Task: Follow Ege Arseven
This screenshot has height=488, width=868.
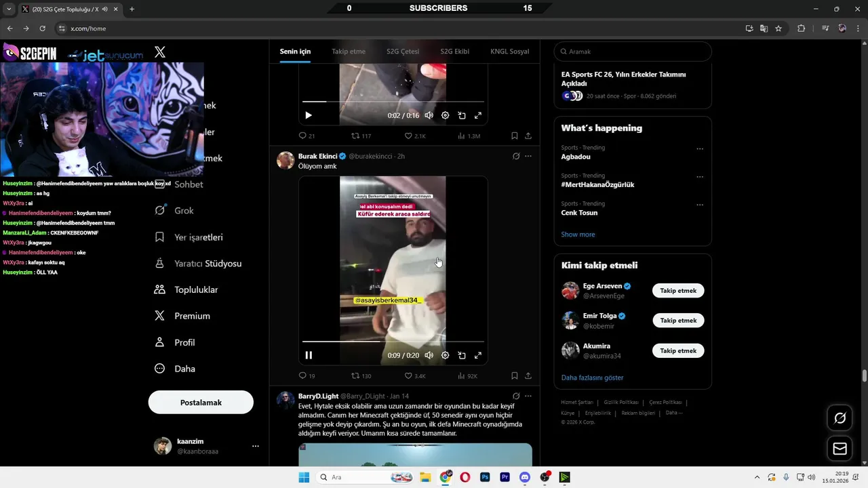Action: pyautogui.click(x=678, y=291)
